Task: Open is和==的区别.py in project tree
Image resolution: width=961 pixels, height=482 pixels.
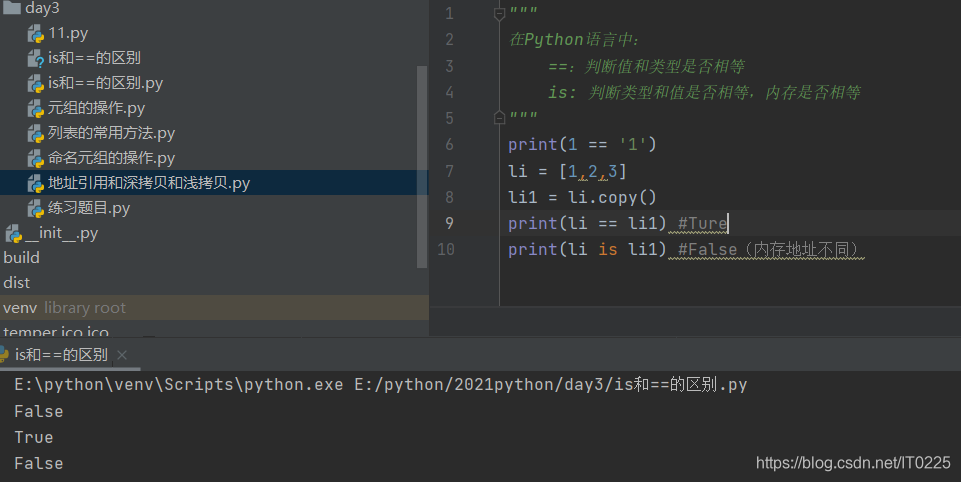Action: pos(105,83)
